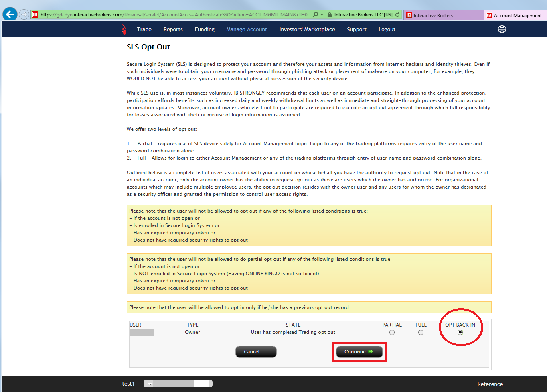547x392 pixels.
Task: Click the TYPE column header
Action: tap(192, 325)
